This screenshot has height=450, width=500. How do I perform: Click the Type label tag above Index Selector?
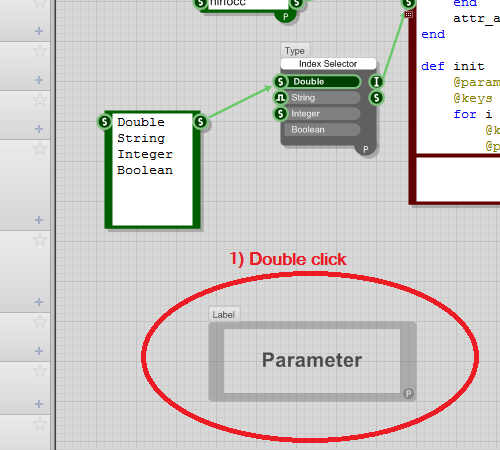[x=295, y=50]
